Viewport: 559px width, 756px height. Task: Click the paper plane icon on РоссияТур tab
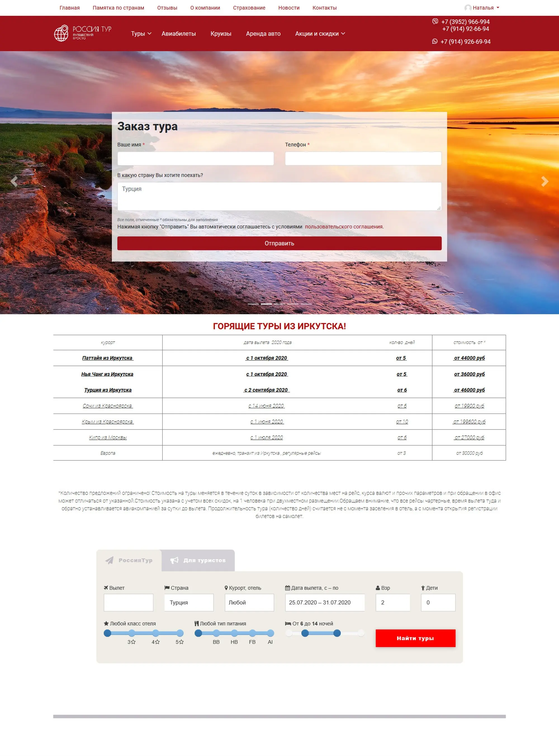(x=109, y=560)
